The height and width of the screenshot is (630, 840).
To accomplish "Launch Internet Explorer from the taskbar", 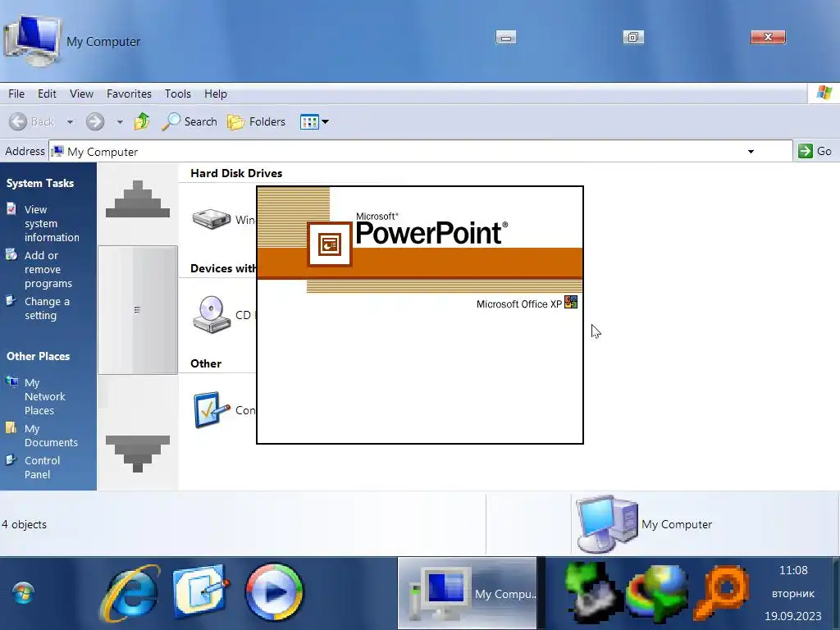I will [131, 593].
